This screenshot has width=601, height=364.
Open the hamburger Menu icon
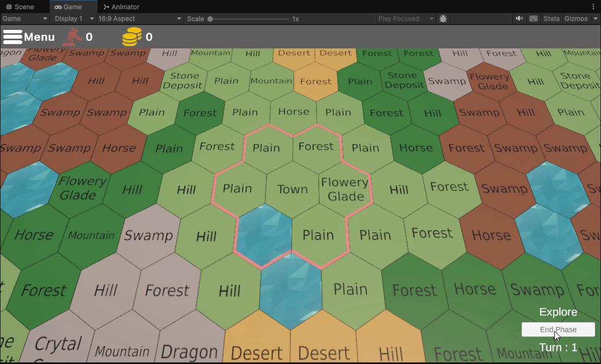click(13, 37)
